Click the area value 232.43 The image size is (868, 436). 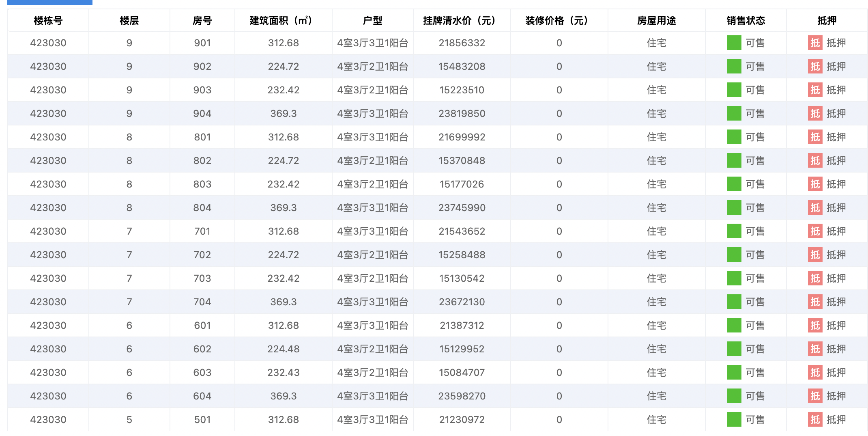[284, 373]
